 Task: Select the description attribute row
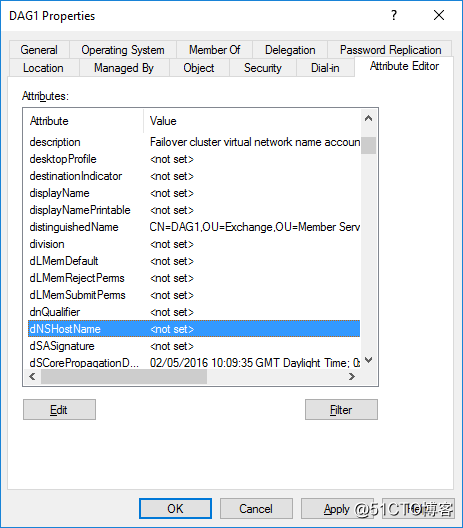point(194,142)
